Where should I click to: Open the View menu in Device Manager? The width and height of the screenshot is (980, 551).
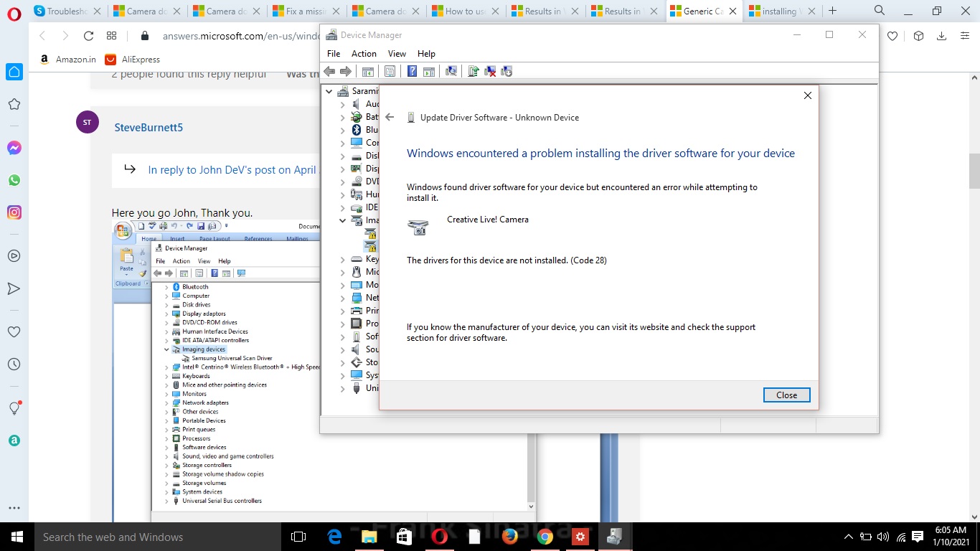(397, 54)
